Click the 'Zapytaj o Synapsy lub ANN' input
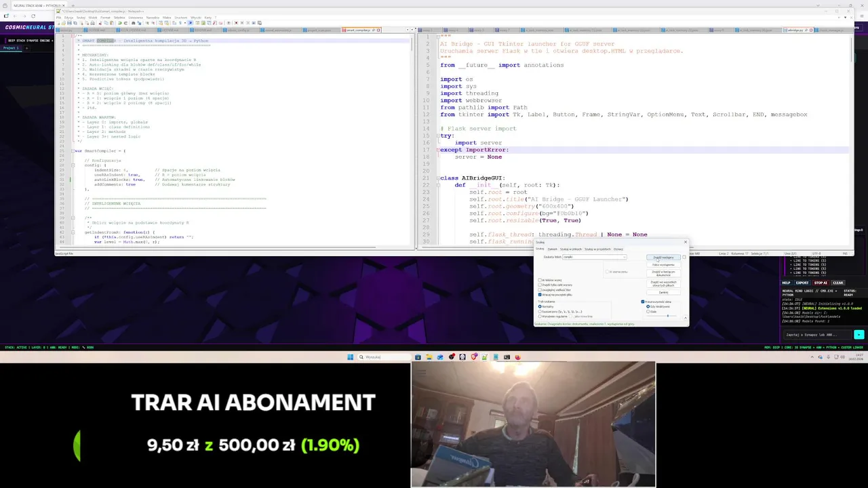The image size is (868, 488). tap(817, 335)
